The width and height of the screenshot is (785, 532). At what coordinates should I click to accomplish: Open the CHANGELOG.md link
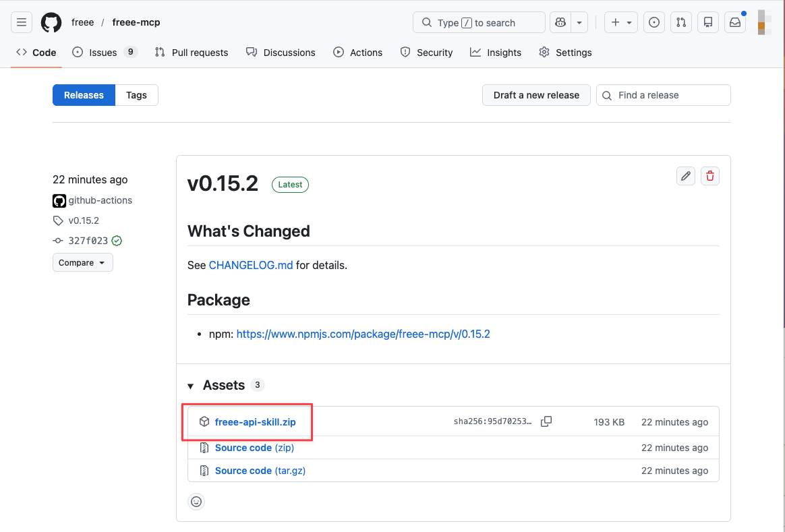251,265
